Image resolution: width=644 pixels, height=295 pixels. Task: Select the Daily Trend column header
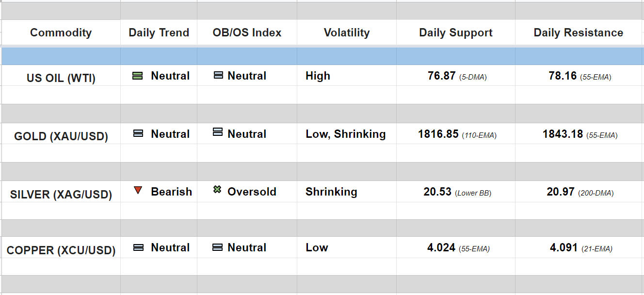coord(159,33)
